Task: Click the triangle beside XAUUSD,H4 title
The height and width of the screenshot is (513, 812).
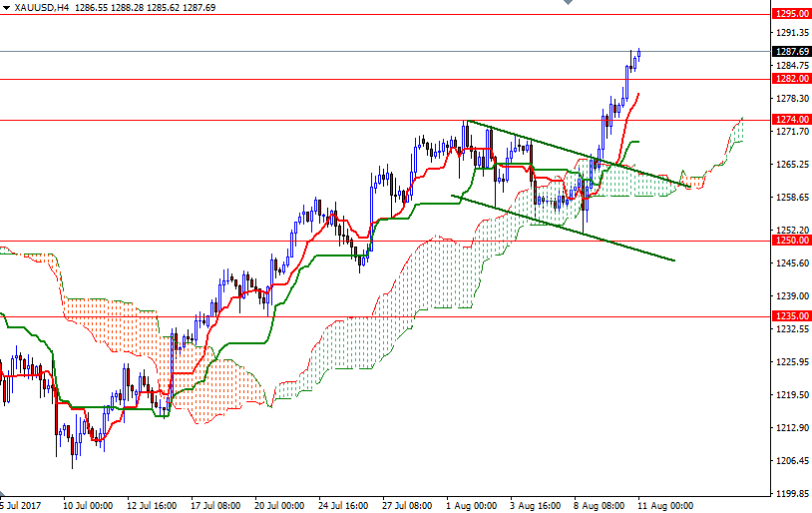Action: tap(6, 8)
